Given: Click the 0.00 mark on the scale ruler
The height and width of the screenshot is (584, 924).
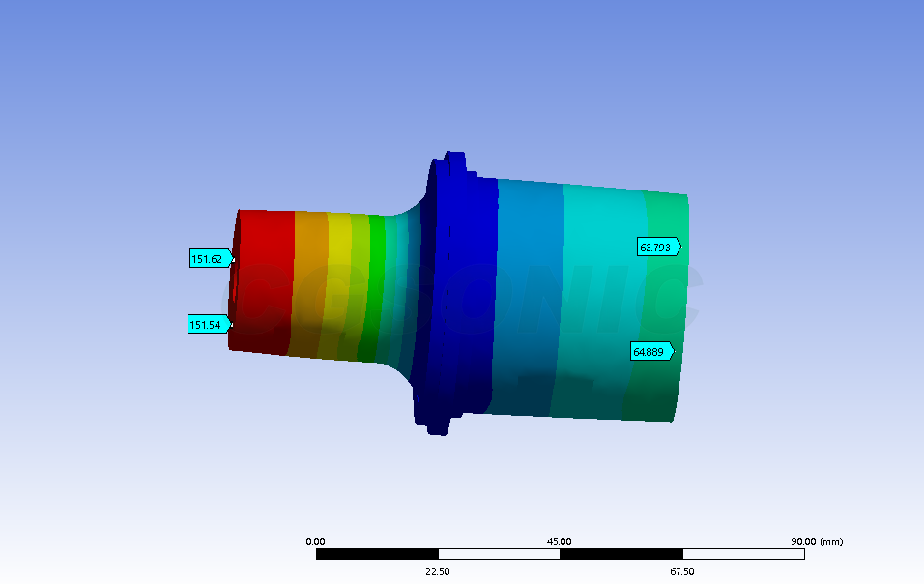Looking at the screenshot, I should click(315, 540).
